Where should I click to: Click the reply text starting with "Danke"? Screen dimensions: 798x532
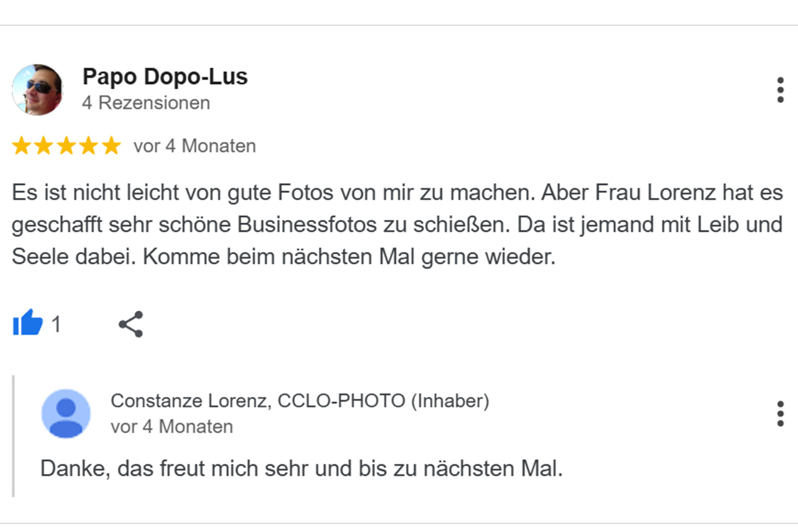(301, 468)
